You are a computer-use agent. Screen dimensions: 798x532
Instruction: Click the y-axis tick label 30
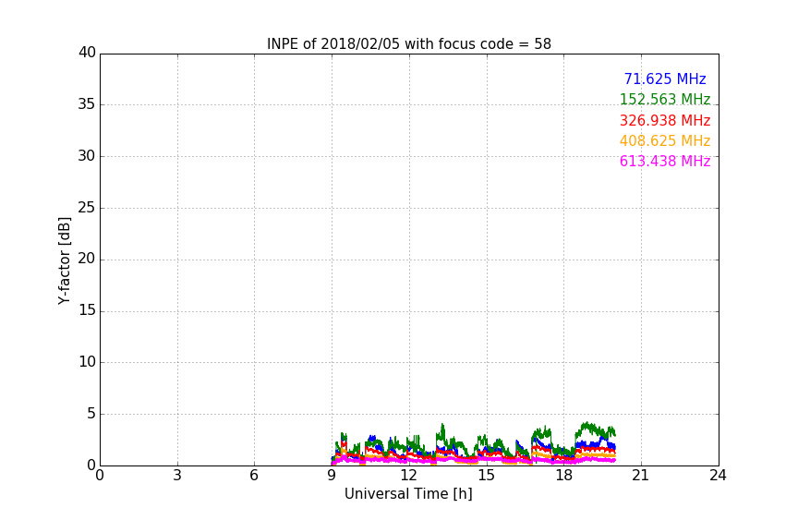[x=87, y=156]
